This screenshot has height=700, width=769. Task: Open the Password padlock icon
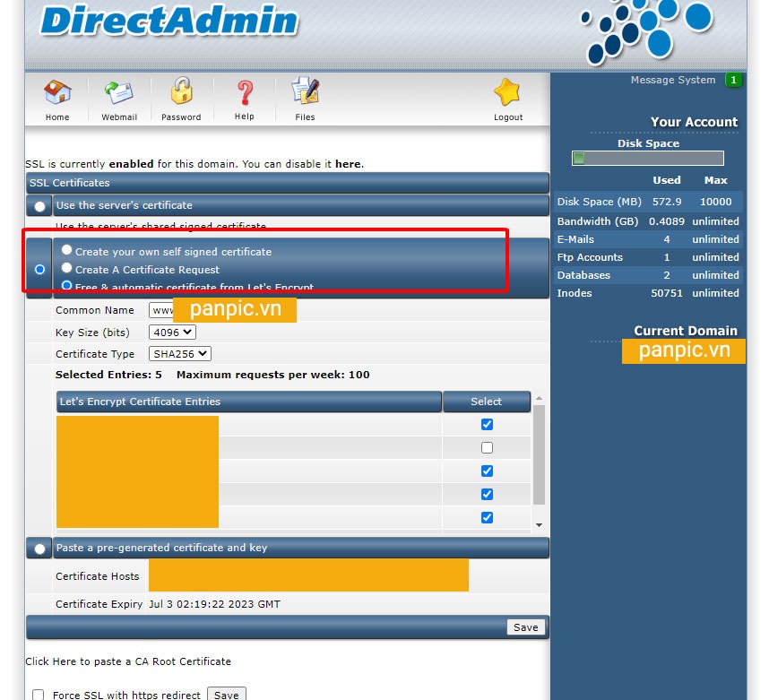181,91
